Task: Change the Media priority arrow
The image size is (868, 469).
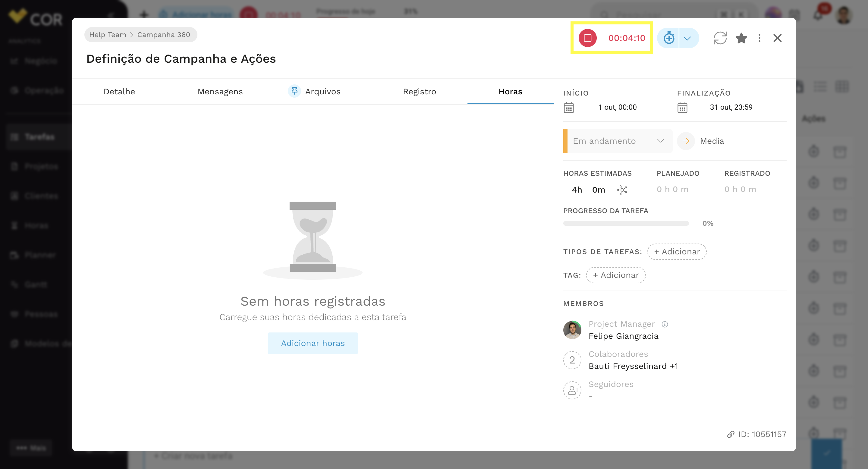Action: [x=686, y=141]
